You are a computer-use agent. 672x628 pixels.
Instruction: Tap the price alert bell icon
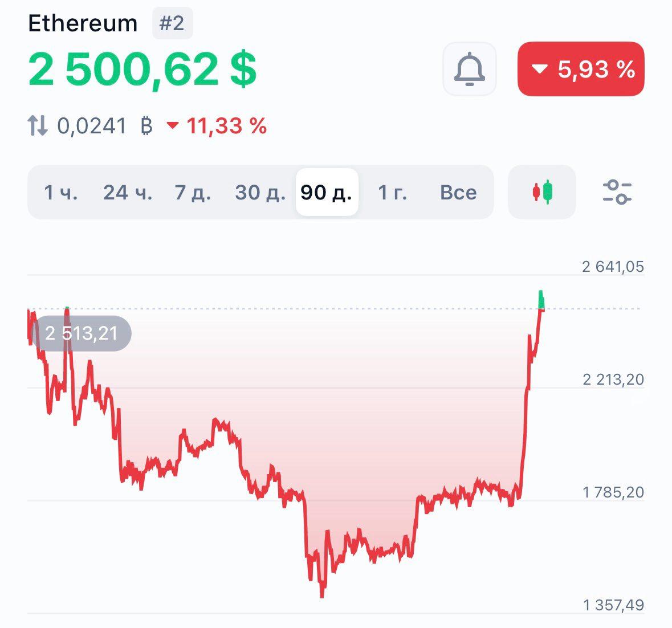[469, 69]
